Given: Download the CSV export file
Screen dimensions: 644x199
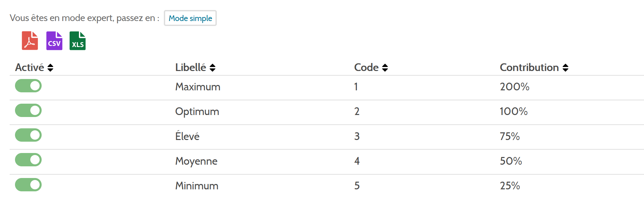Looking at the screenshot, I should pyautogui.click(x=54, y=41).
